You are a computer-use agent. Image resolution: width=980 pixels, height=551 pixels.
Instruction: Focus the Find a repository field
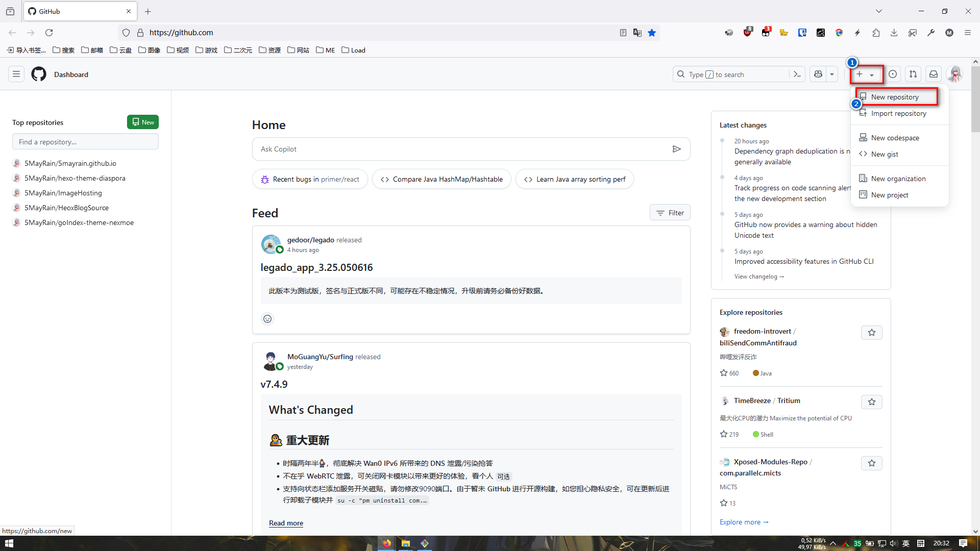coord(85,142)
